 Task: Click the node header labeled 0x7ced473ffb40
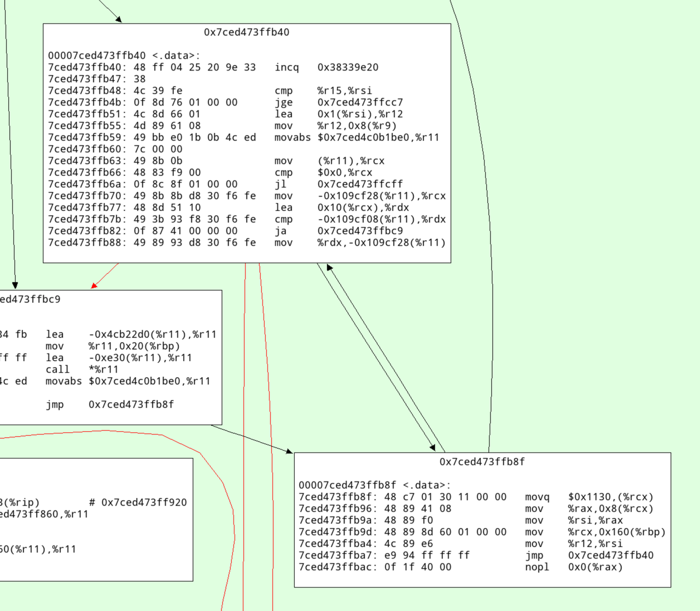246,32
